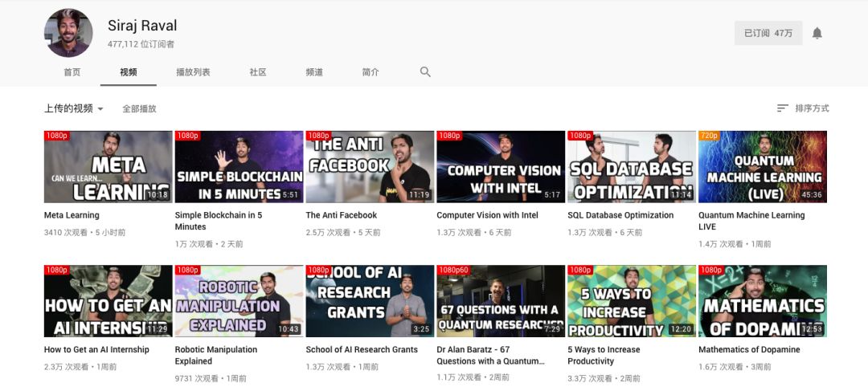
Task: Click the sort-by lines icon
Action: (x=782, y=108)
